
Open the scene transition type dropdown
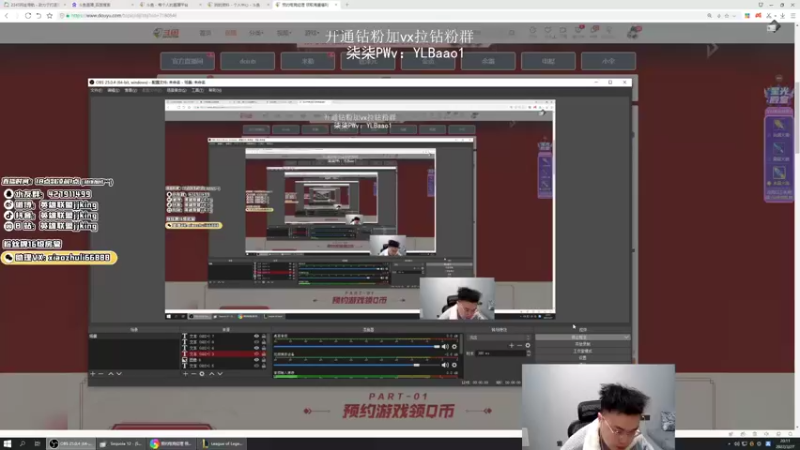[499, 337]
